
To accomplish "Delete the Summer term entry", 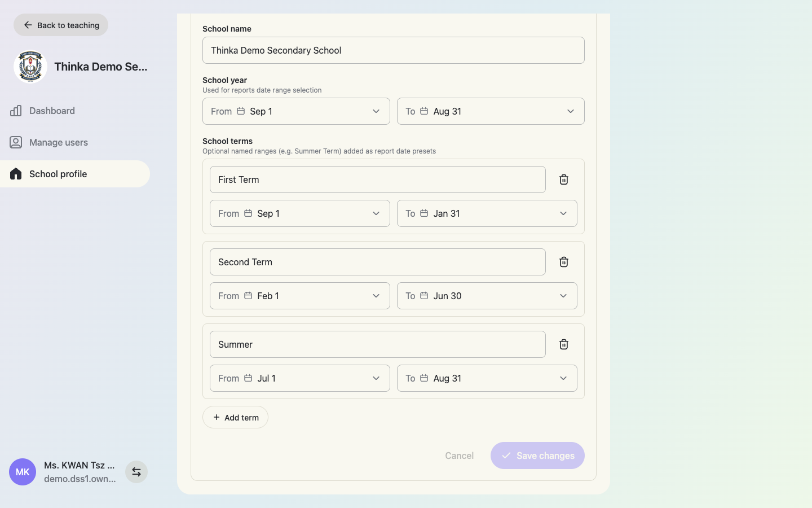I will (563, 344).
